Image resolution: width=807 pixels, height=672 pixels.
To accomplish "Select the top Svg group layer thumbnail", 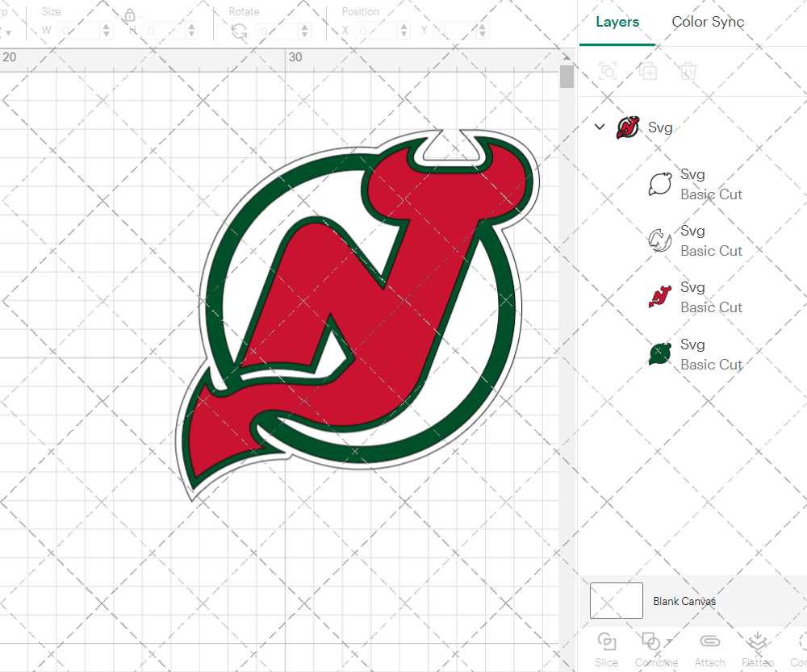I will click(x=628, y=127).
